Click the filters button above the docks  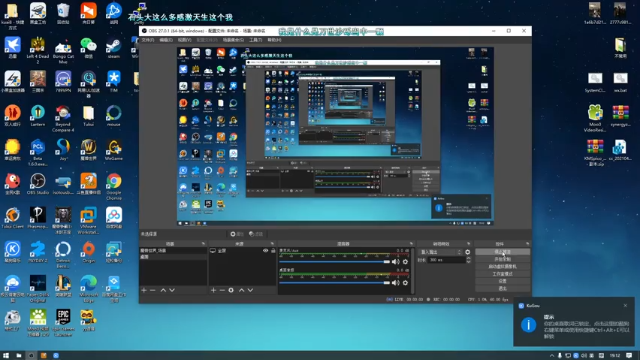[x=256, y=234]
